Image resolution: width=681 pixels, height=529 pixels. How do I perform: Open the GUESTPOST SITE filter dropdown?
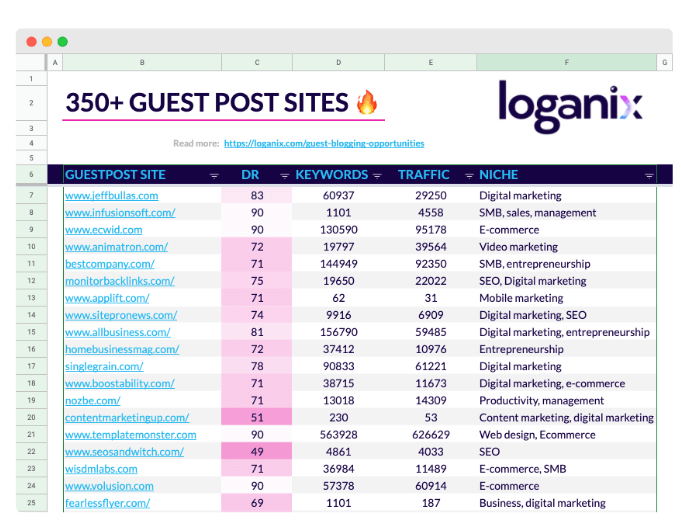point(214,175)
